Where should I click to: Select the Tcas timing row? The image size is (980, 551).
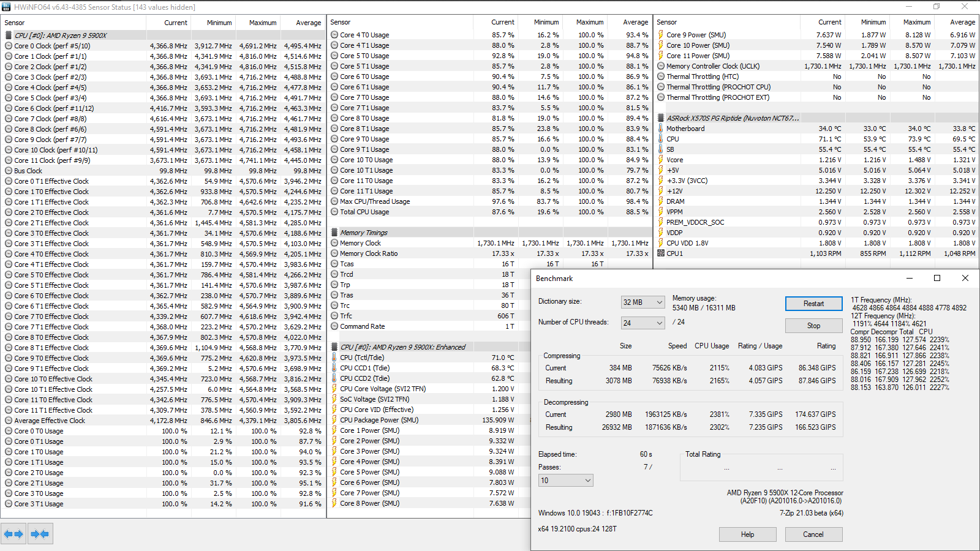489,264
